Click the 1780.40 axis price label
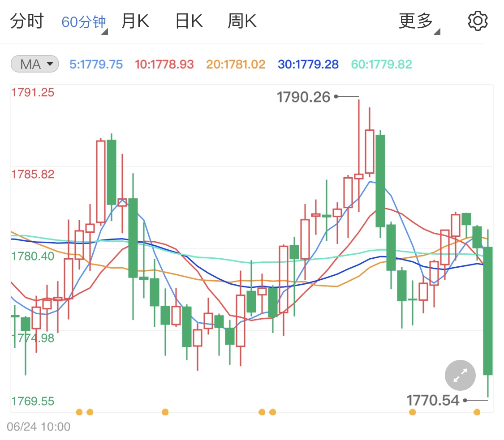The height and width of the screenshot is (440, 504). click(33, 256)
